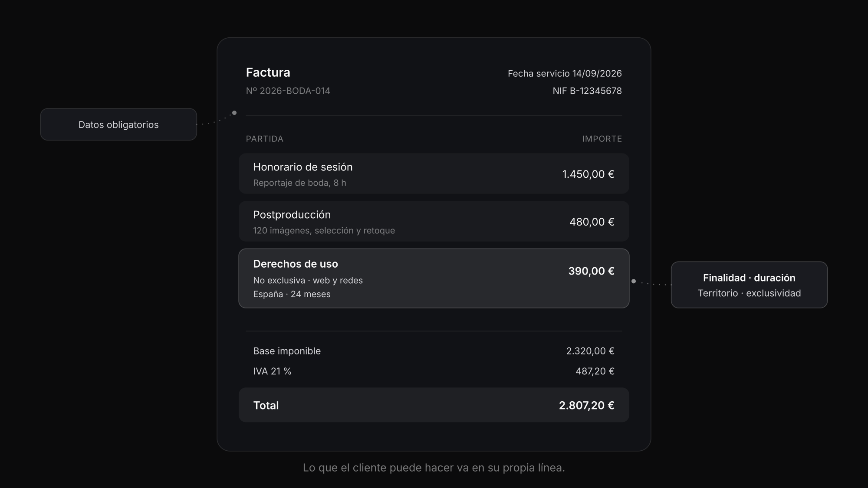Select the connector dot beside Datos obligatorios
Image resolution: width=868 pixels, height=488 pixels.
click(234, 113)
